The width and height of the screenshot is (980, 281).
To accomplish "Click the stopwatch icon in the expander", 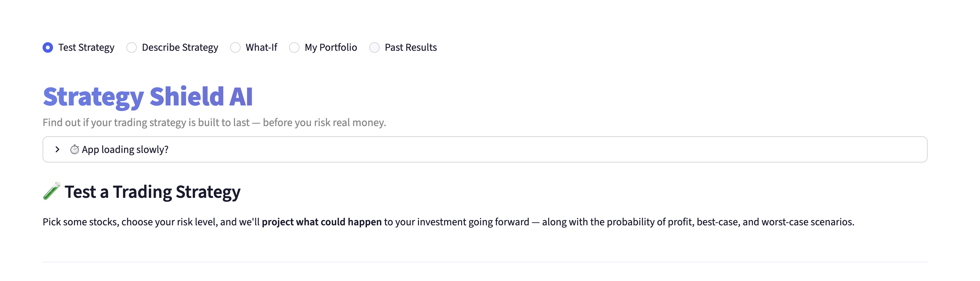I will (75, 150).
